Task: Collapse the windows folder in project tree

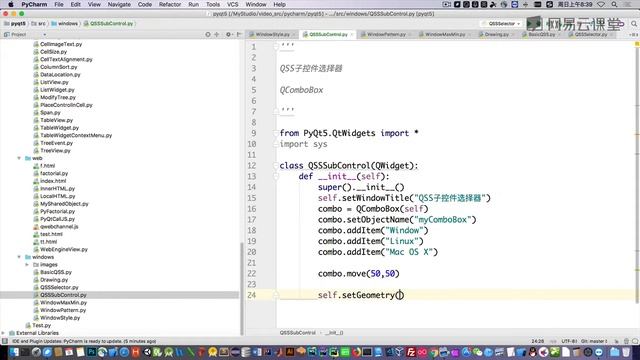Action: point(19,257)
